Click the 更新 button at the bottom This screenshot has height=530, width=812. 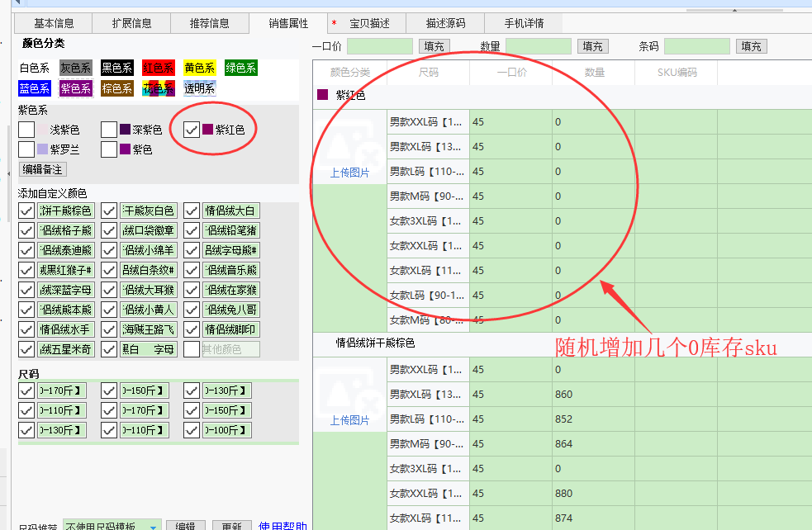tap(230, 526)
